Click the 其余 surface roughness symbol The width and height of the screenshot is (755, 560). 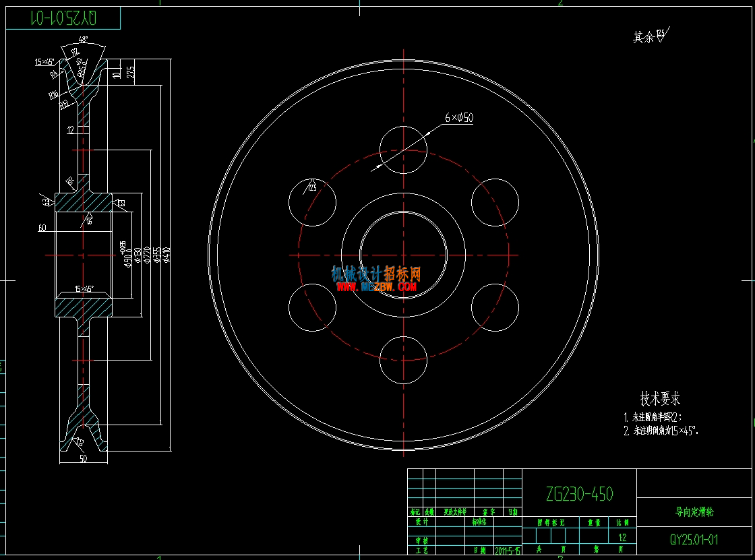pos(651,36)
